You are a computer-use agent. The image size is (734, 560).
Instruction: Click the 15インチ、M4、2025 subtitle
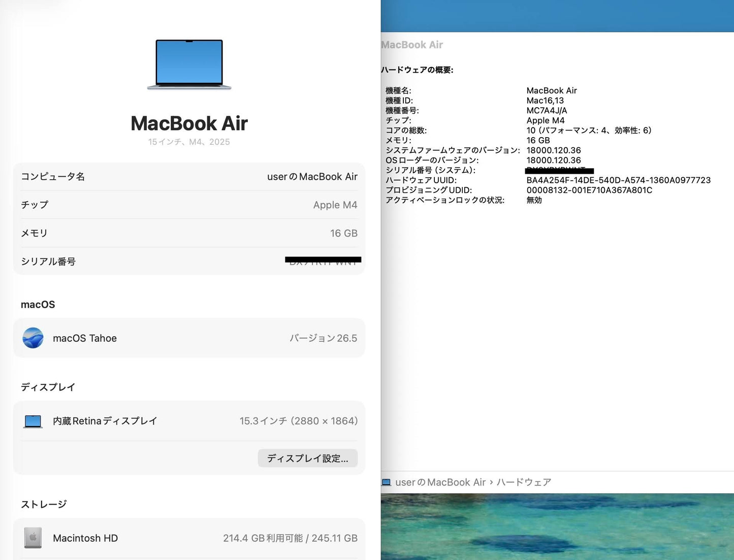coord(189,142)
